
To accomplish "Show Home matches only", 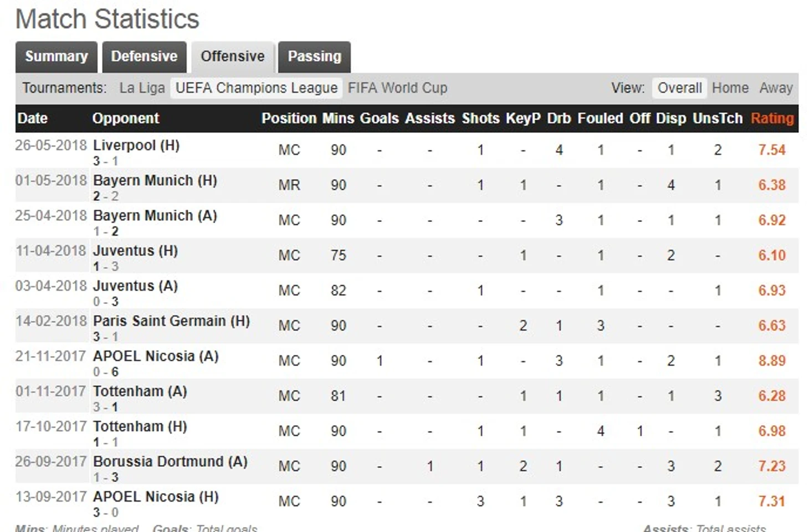I will (730, 88).
